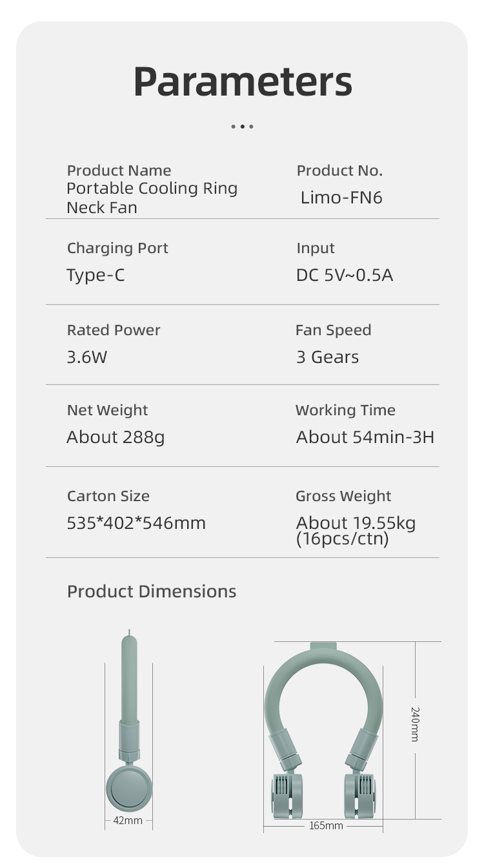Image resolution: width=484 pixels, height=868 pixels.
Task: Click the Product Dimensions heading
Action: [x=152, y=592]
